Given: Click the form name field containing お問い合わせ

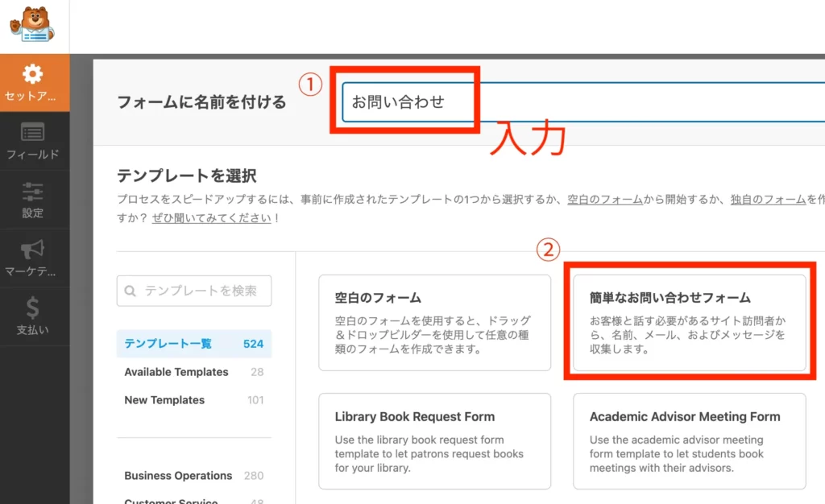Looking at the screenshot, I should (583, 102).
